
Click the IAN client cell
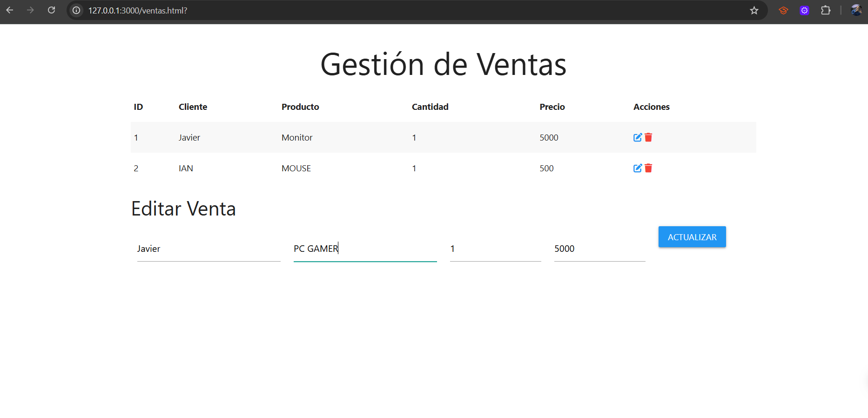(186, 169)
